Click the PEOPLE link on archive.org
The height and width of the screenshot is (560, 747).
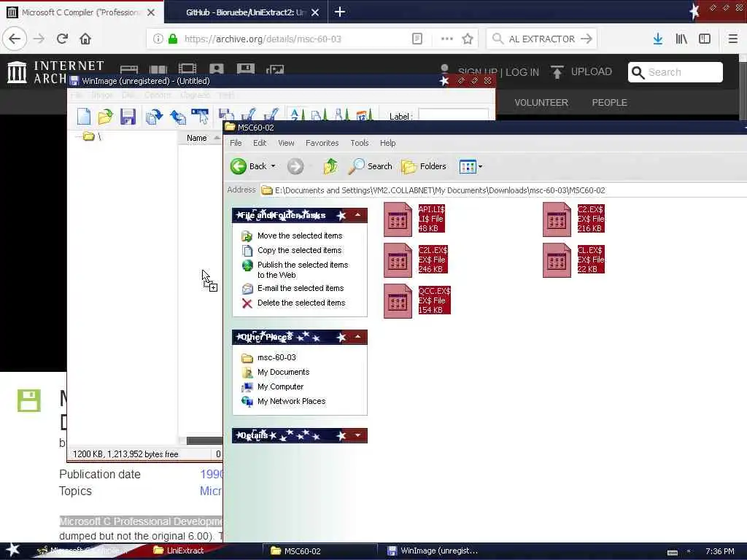tap(609, 102)
